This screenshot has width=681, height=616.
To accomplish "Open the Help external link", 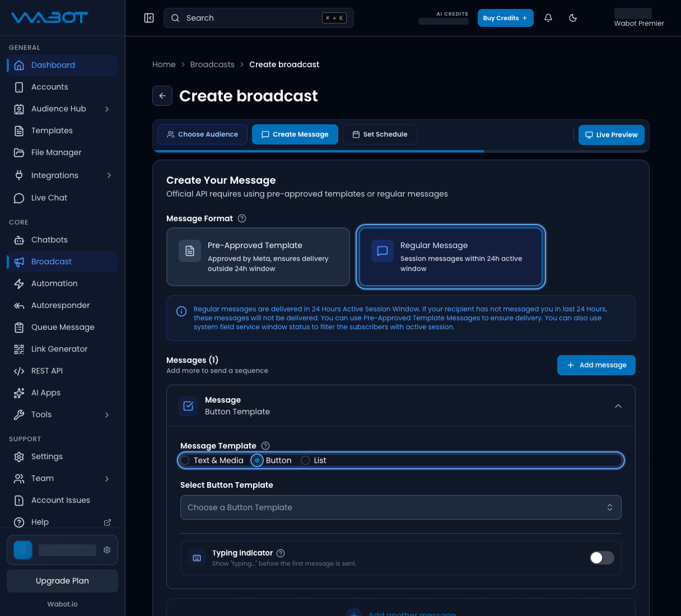I will tap(62, 522).
